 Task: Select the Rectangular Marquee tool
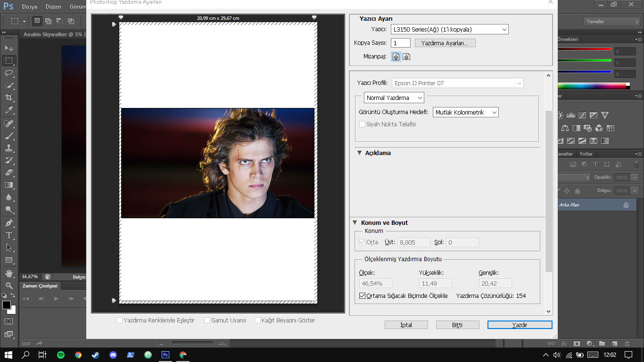point(9,61)
